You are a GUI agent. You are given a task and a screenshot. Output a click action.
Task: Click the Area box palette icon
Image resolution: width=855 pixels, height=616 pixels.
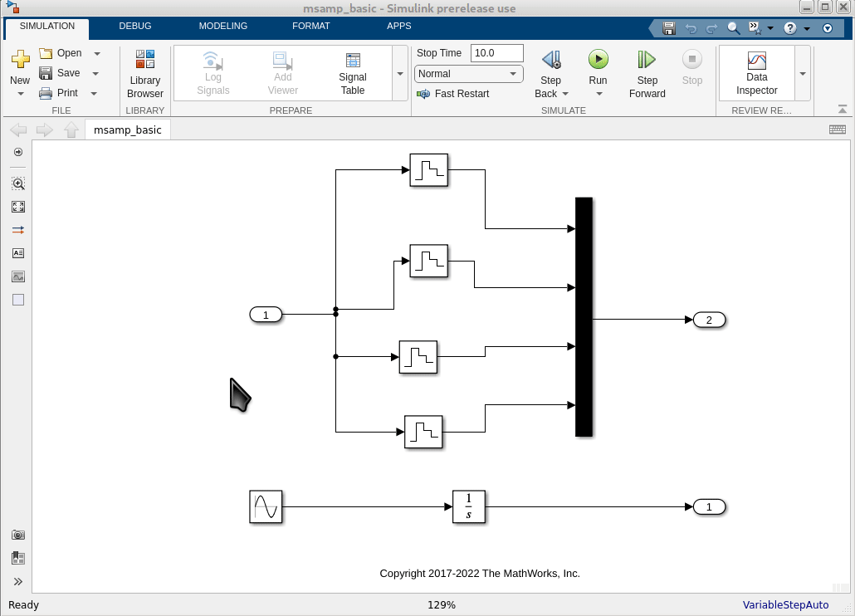[18, 300]
